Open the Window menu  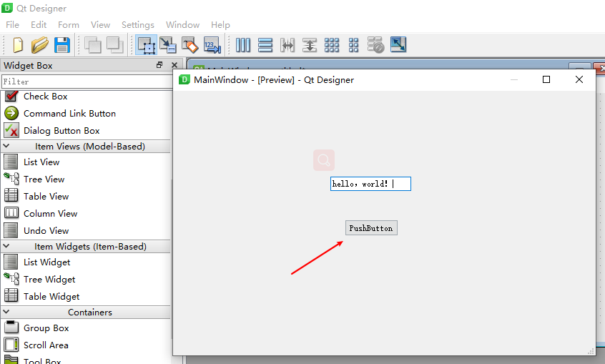pos(182,25)
